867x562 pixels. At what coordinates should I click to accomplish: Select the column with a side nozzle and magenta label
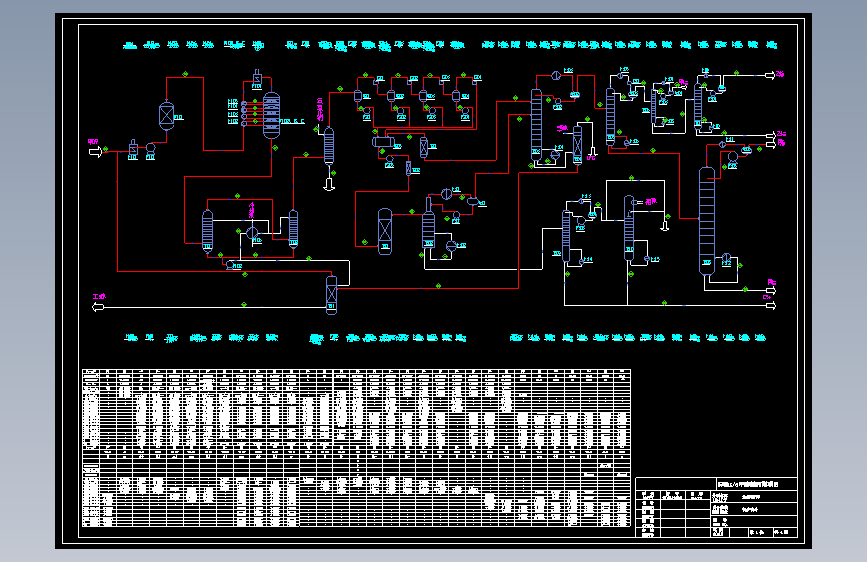coord(629,228)
